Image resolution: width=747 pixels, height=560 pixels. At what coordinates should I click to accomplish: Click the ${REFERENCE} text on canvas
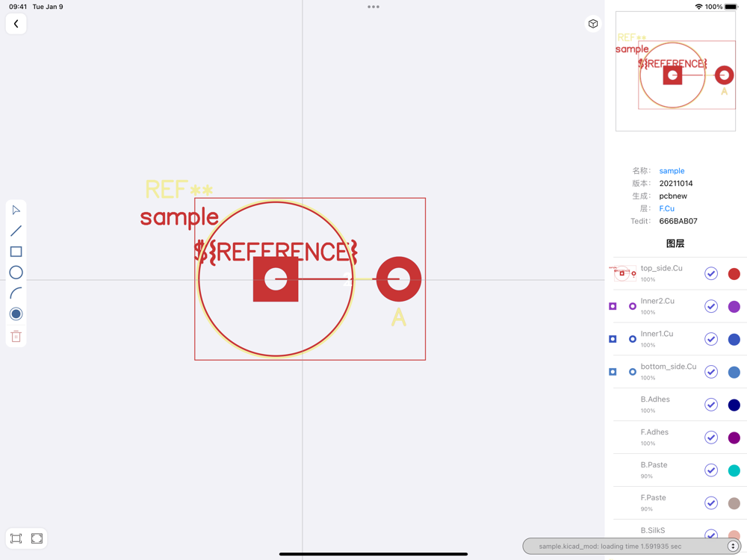(276, 252)
